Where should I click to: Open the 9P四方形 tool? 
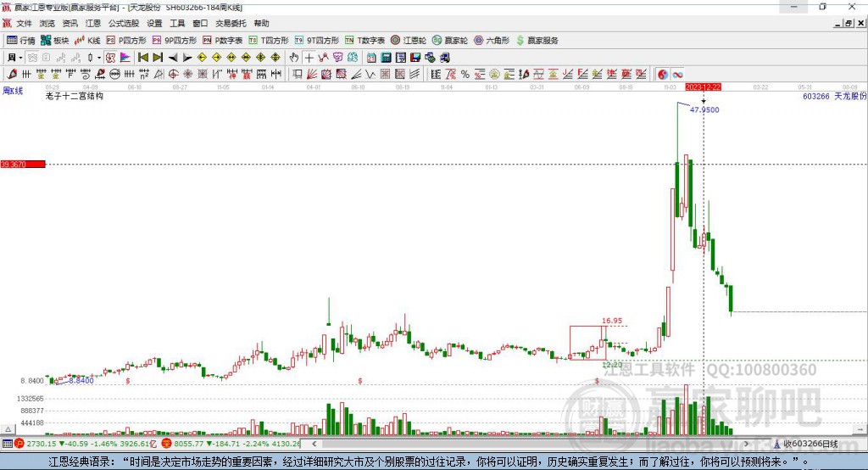point(175,41)
